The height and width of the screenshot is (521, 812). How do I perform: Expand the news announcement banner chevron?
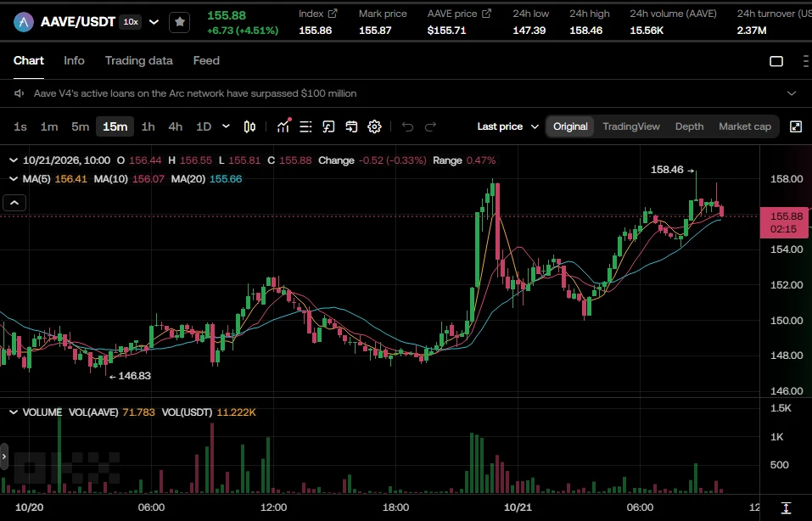792,93
